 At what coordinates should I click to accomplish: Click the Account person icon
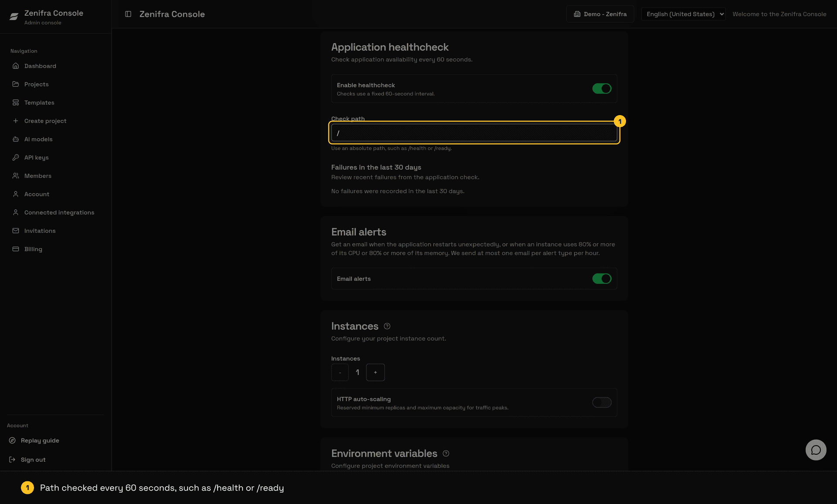16,194
